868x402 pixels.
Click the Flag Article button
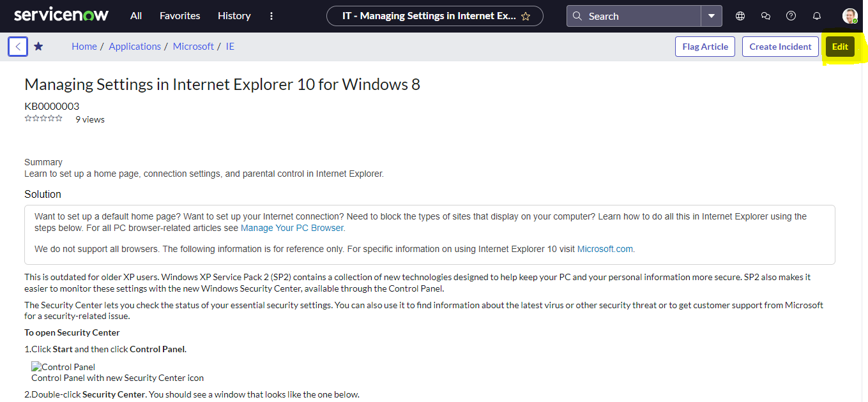(704, 46)
